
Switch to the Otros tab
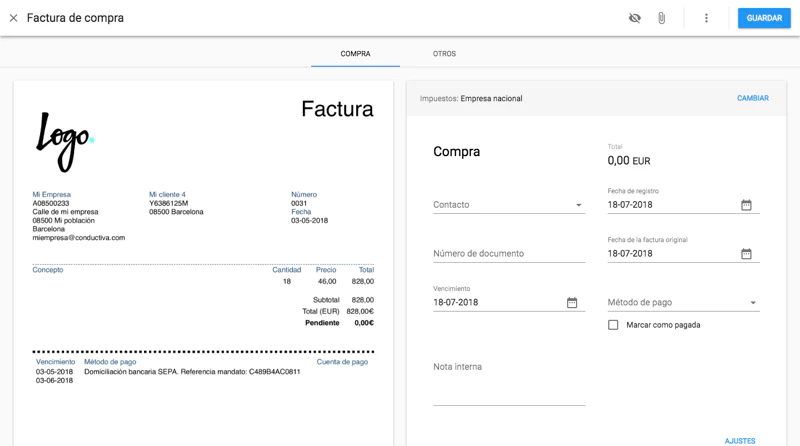click(x=444, y=54)
